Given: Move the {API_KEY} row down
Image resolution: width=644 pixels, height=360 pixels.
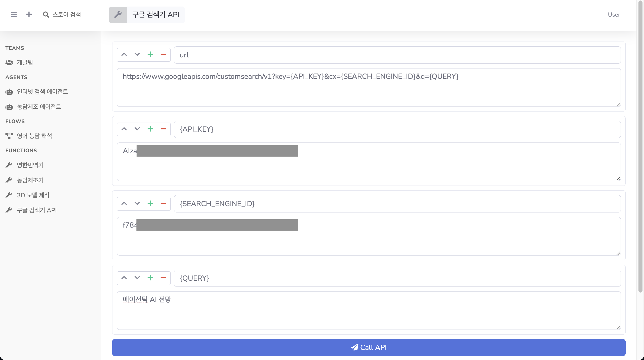Looking at the screenshot, I should point(137,129).
